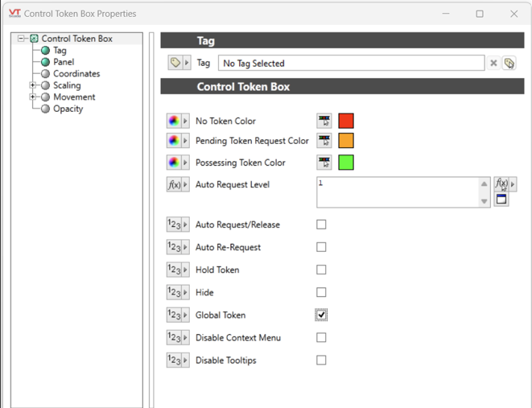Enable the Auto Request/Release checkbox
This screenshot has height=408, width=532.
click(x=321, y=225)
